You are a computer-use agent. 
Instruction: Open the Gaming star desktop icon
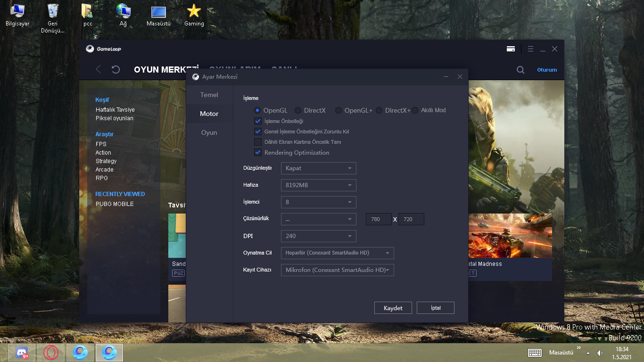(194, 15)
